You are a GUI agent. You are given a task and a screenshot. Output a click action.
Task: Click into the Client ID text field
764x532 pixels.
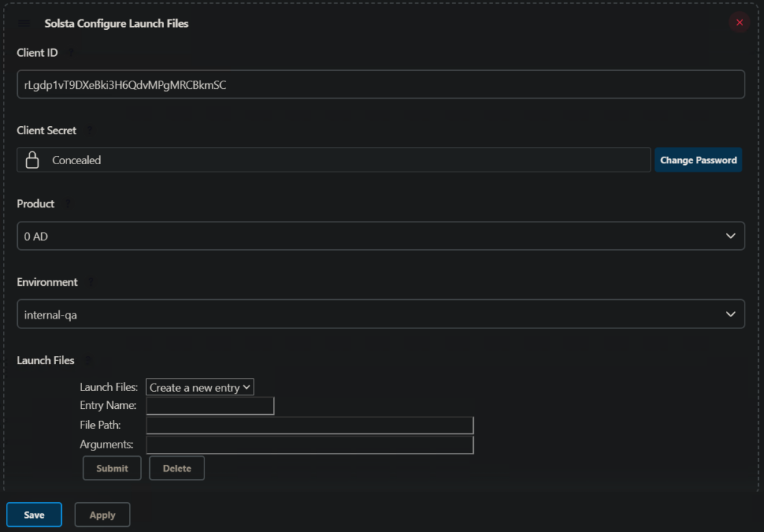pos(381,84)
